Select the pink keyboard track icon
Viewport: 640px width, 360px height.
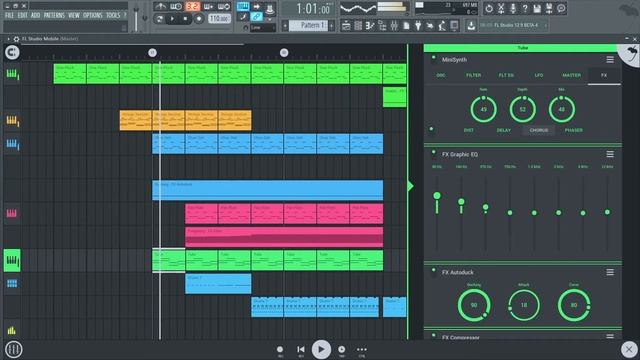pyautogui.click(x=12, y=213)
